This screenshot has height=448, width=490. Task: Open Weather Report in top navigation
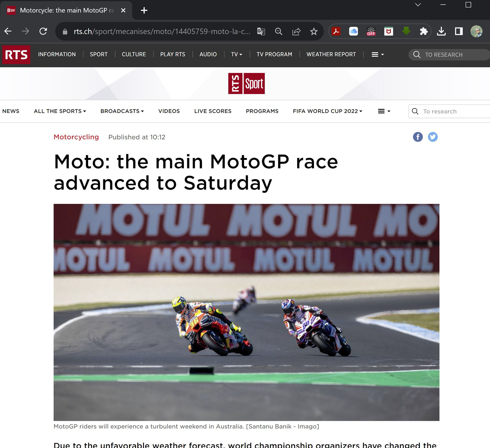point(331,54)
